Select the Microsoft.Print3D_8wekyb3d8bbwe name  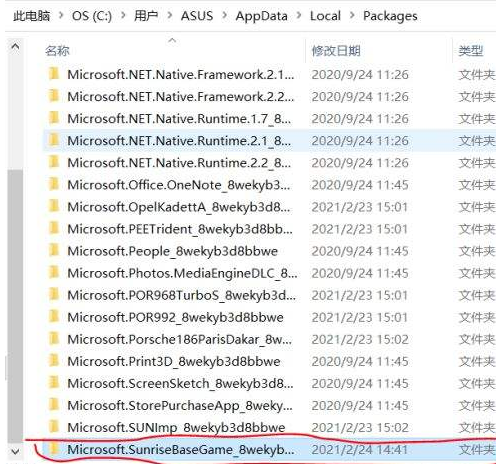tap(174, 361)
